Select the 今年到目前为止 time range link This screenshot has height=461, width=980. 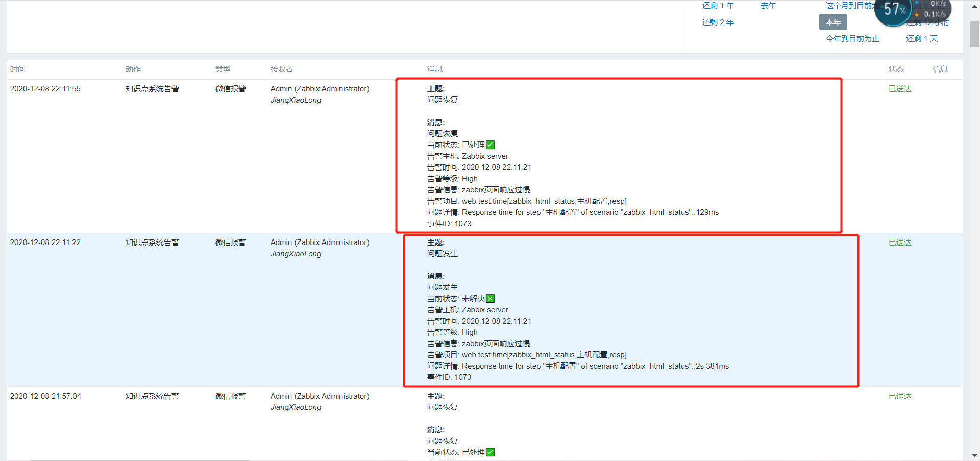click(852, 39)
